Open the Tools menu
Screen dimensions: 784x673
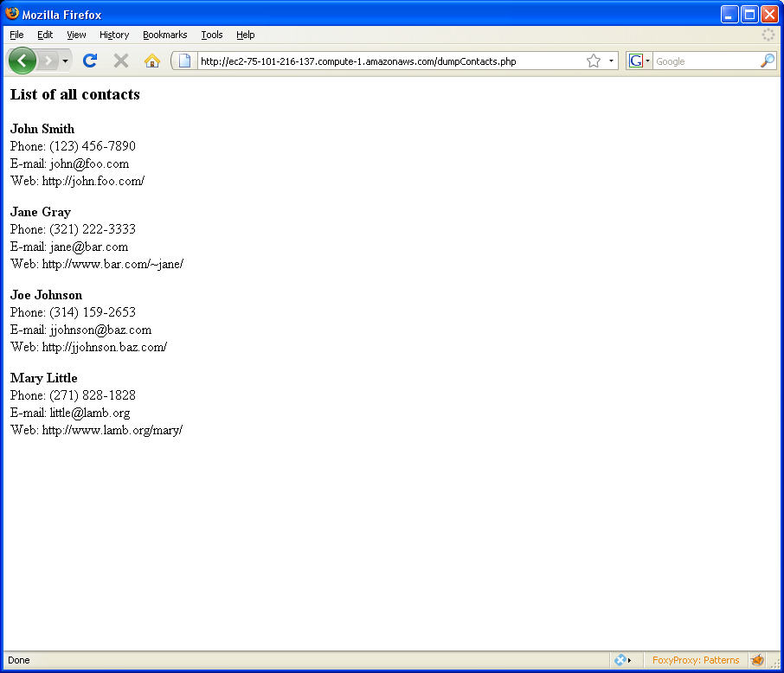click(212, 35)
